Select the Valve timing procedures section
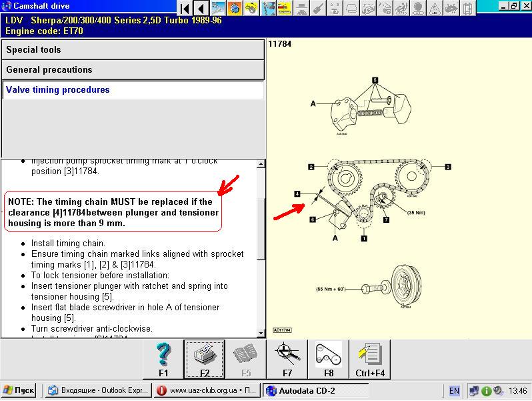Image resolution: width=532 pixels, height=401 pixels. tap(133, 89)
